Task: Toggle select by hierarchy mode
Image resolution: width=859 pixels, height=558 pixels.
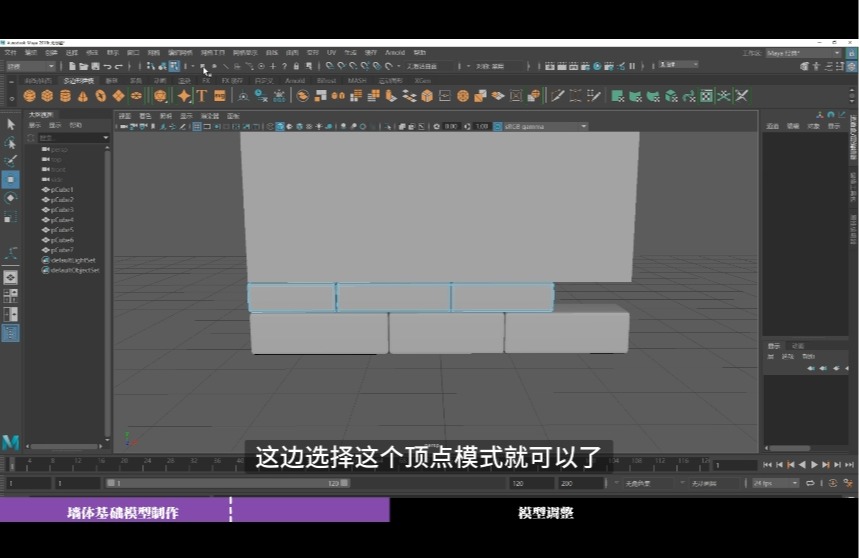Action: [151, 66]
